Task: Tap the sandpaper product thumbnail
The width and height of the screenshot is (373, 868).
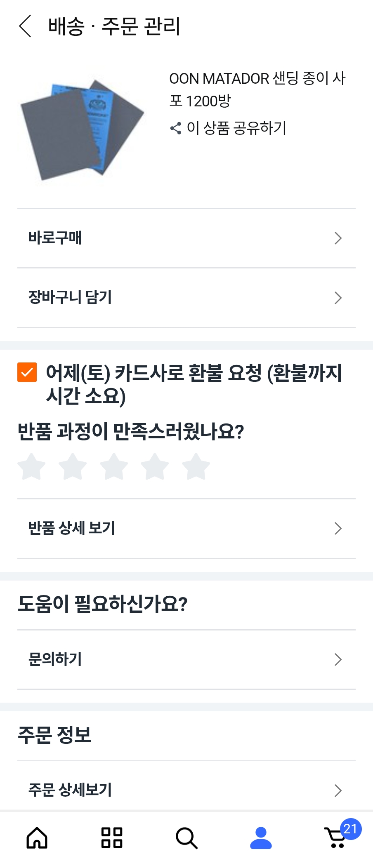Action: pyautogui.click(x=83, y=129)
